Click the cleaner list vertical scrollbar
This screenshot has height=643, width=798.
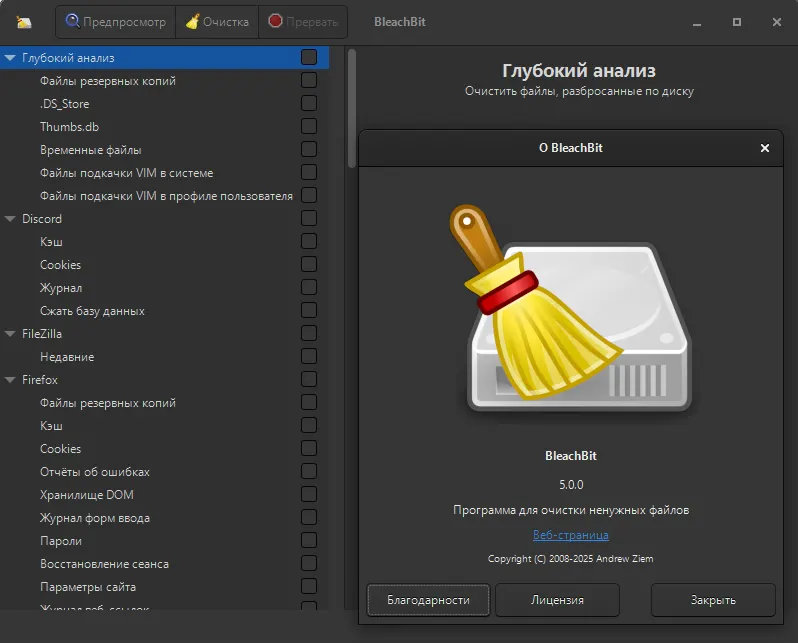[351, 110]
